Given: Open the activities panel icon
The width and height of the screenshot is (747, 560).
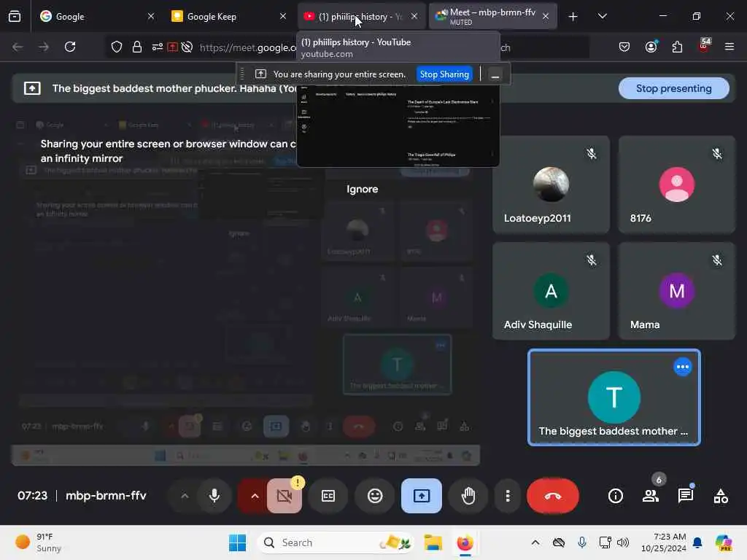Looking at the screenshot, I should [x=720, y=496].
